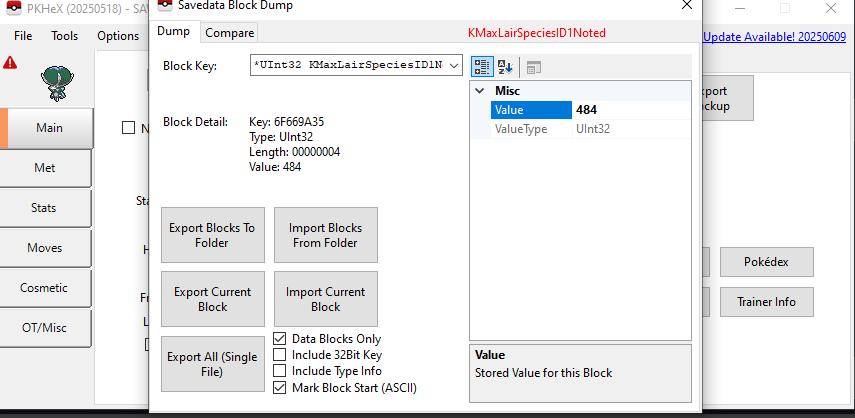
Task: Click the red legality warning triangle icon
Action: (10, 62)
